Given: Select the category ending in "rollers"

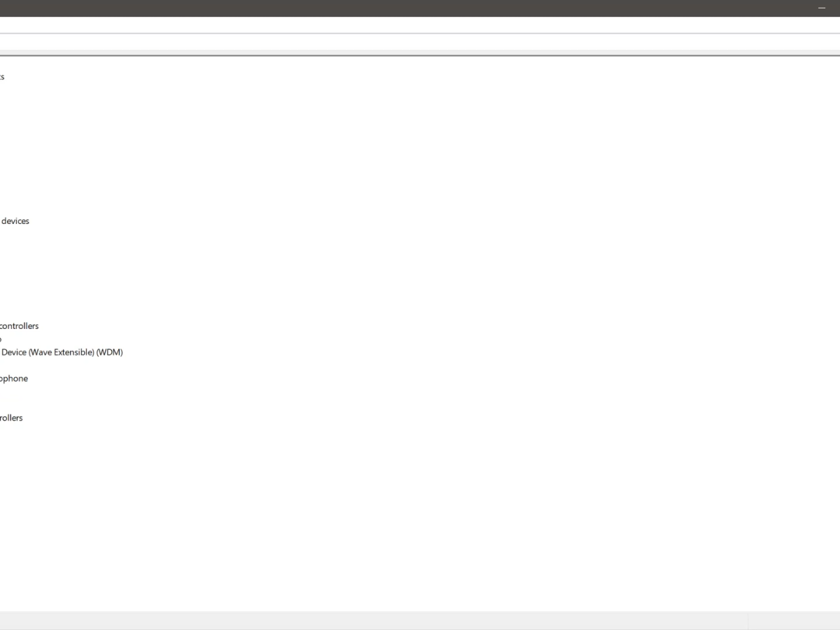Looking at the screenshot, I should (11, 418).
